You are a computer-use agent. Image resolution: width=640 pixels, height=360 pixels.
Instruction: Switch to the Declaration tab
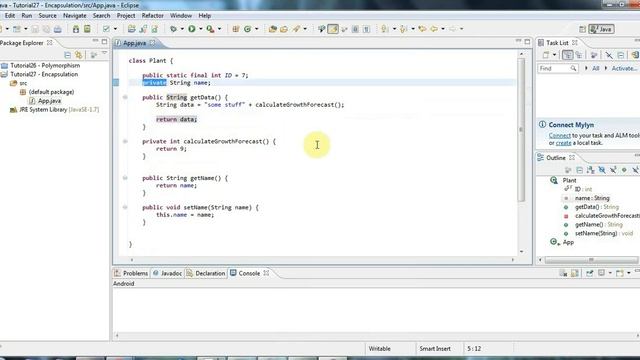coord(206,273)
